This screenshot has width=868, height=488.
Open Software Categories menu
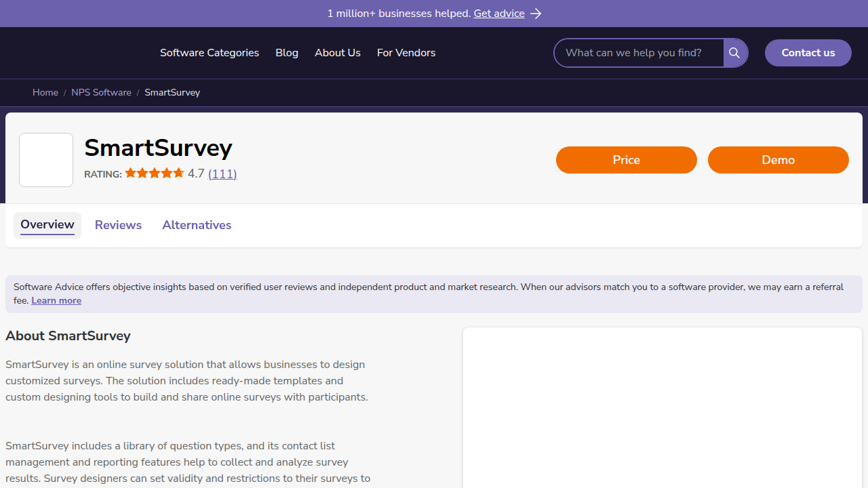(210, 53)
